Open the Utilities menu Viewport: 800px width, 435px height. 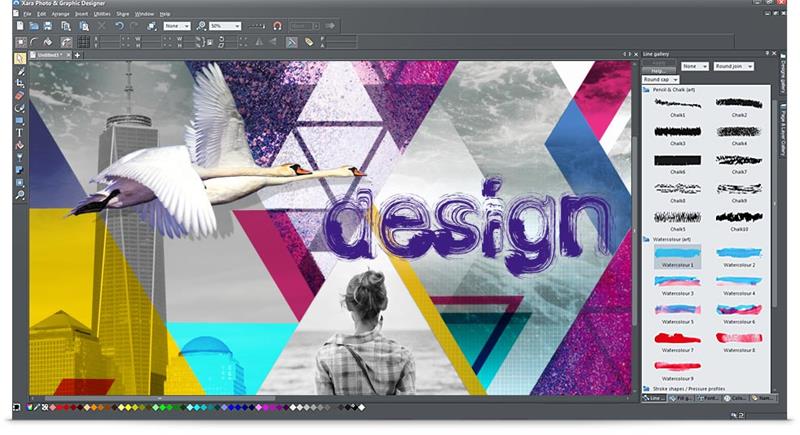(x=101, y=14)
